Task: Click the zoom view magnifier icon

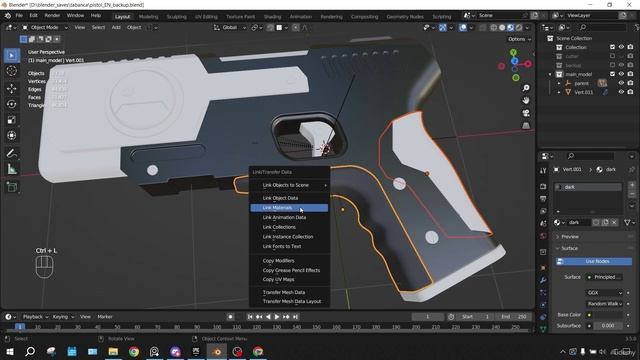Action: click(x=526, y=88)
